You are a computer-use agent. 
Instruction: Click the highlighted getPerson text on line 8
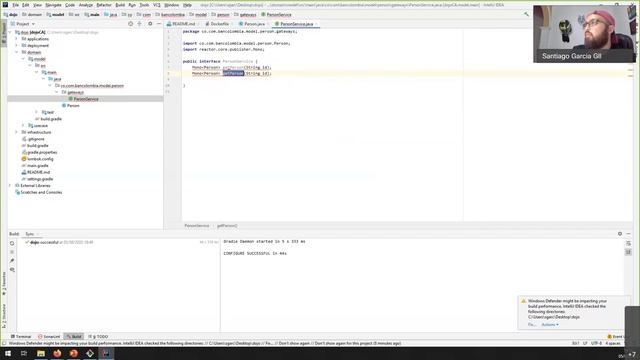pyautogui.click(x=233, y=73)
